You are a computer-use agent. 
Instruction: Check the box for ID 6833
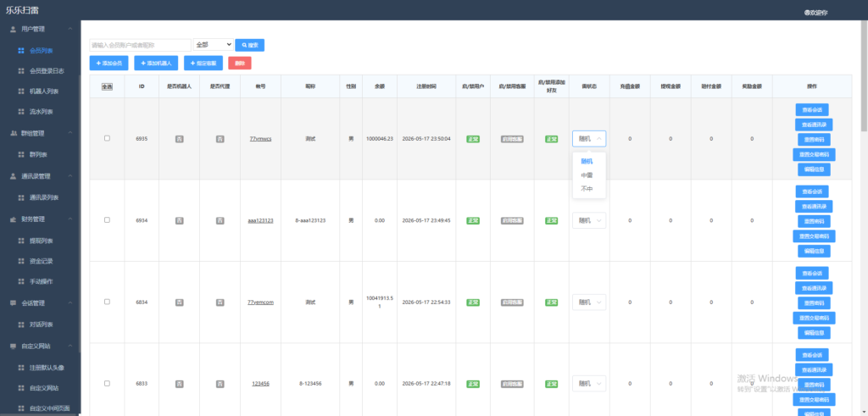click(x=107, y=383)
